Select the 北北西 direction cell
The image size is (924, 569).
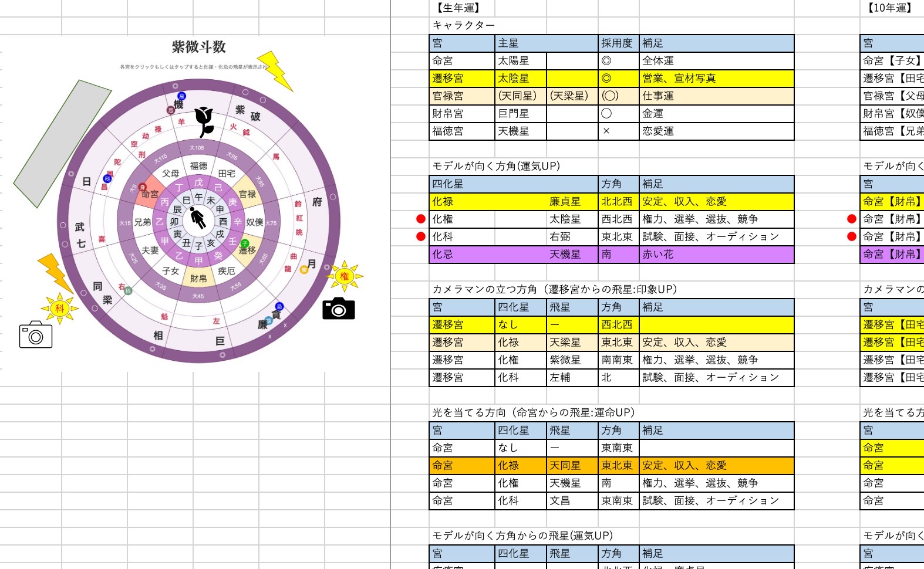tap(618, 202)
